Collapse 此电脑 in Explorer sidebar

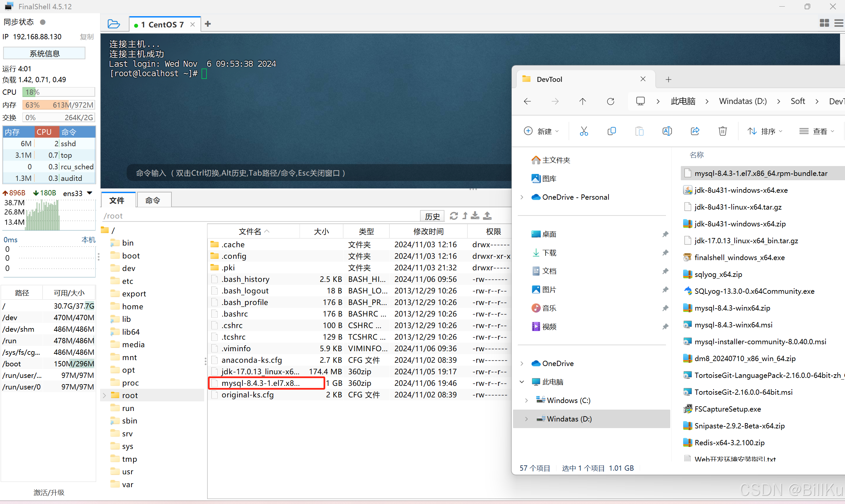click(522, 382)
